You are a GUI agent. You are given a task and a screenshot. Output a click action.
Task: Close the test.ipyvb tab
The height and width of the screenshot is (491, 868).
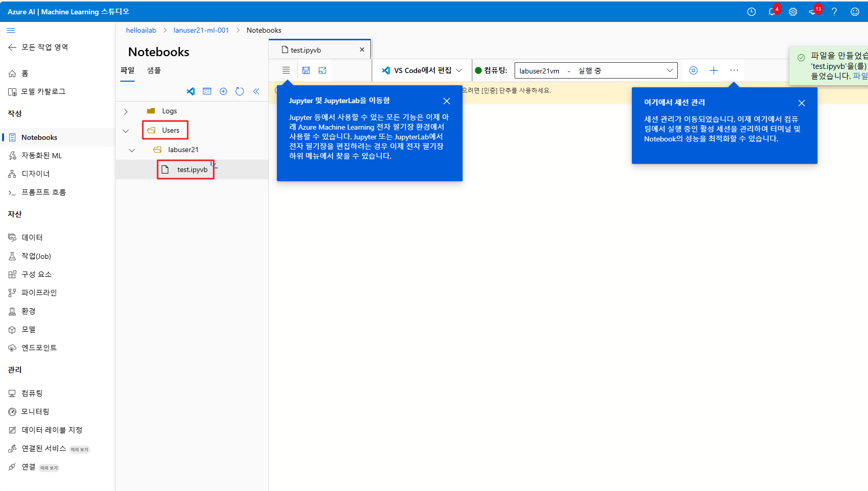(362, 50)
